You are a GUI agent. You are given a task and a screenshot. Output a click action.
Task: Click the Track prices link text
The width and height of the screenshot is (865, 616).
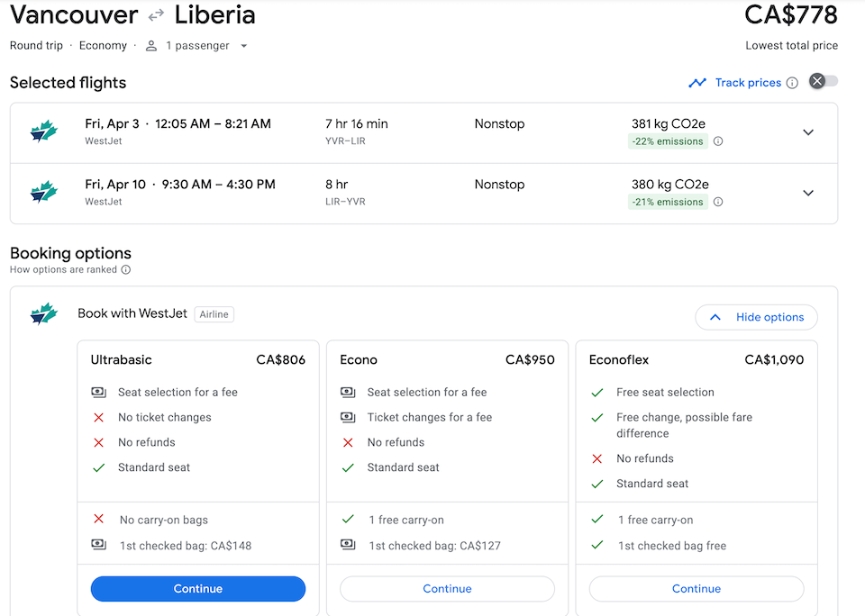point(748,83)
